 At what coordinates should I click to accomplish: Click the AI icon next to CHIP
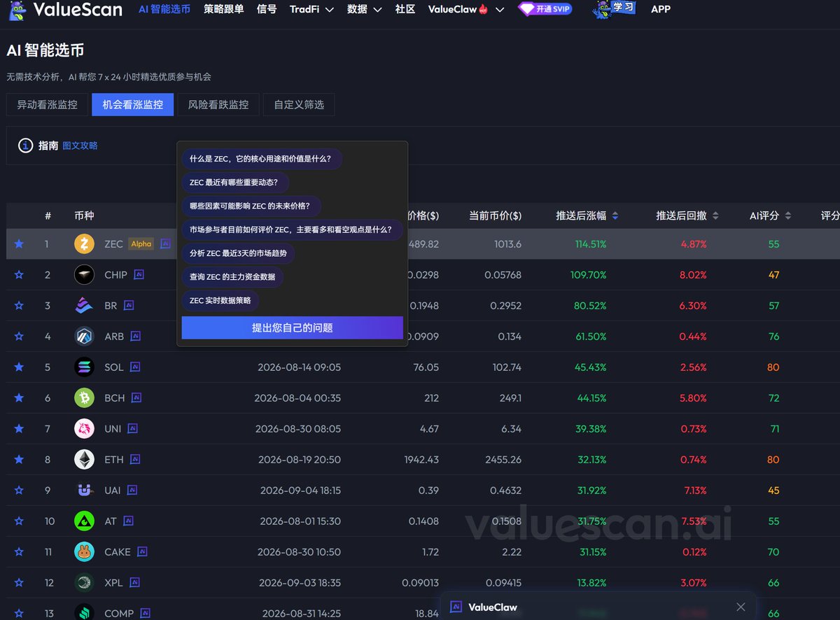(x=139, y=275)
